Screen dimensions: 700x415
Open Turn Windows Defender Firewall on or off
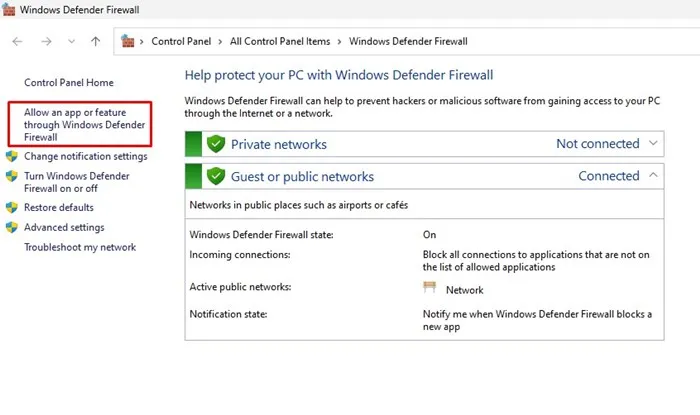coord(75,182)
